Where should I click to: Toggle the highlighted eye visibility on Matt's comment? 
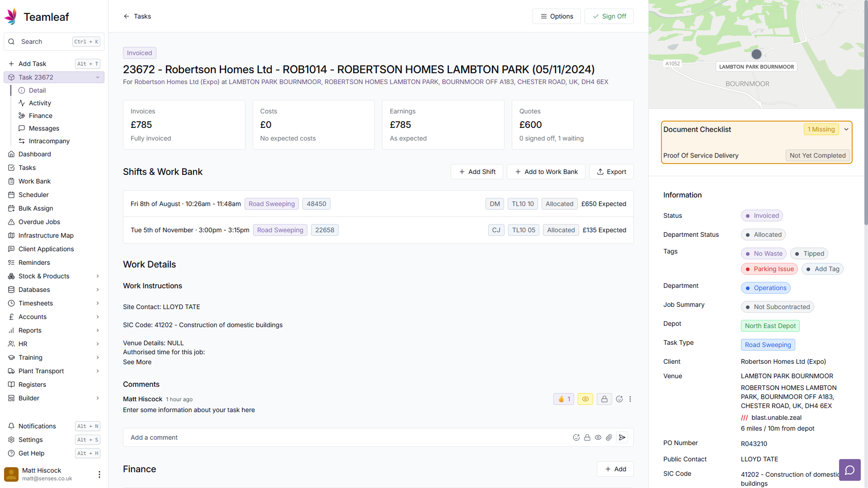coord(585,399)
